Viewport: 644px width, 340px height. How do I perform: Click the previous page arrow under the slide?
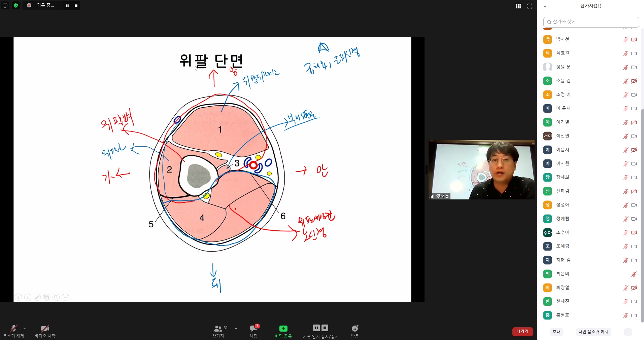click(19, 297)
